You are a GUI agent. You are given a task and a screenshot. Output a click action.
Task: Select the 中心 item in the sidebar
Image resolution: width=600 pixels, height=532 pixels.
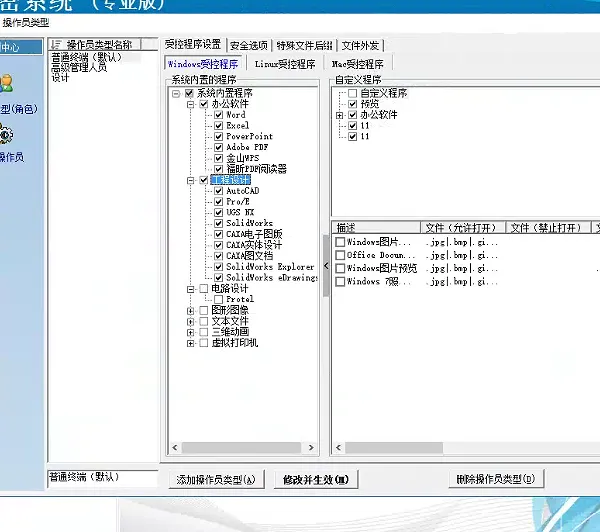(x=21, y=47)
